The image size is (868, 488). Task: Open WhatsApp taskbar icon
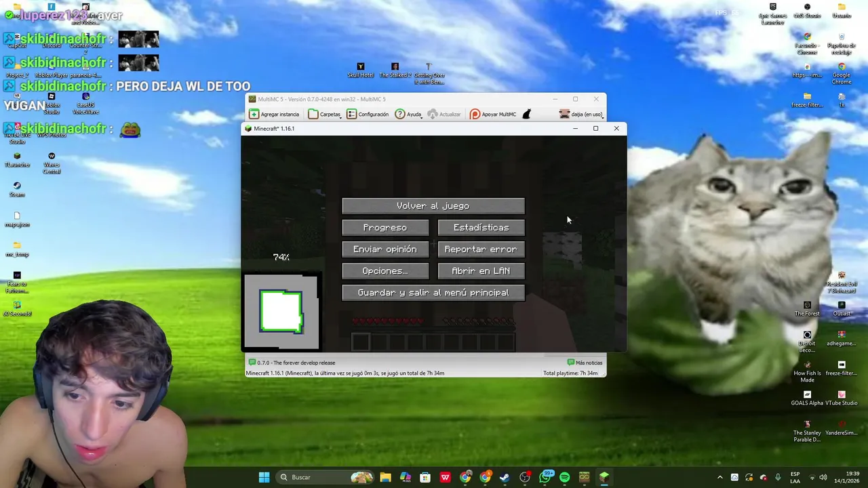[545, 477]
